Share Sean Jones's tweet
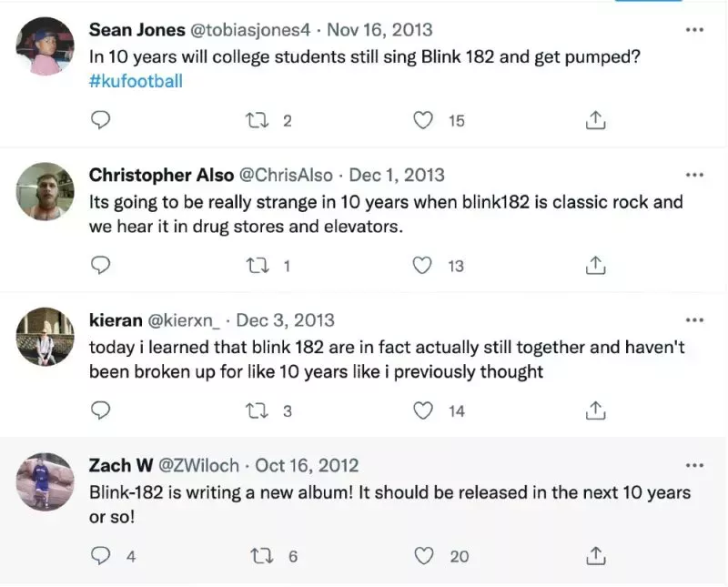 pyautogui.click(x=595, y=120)
